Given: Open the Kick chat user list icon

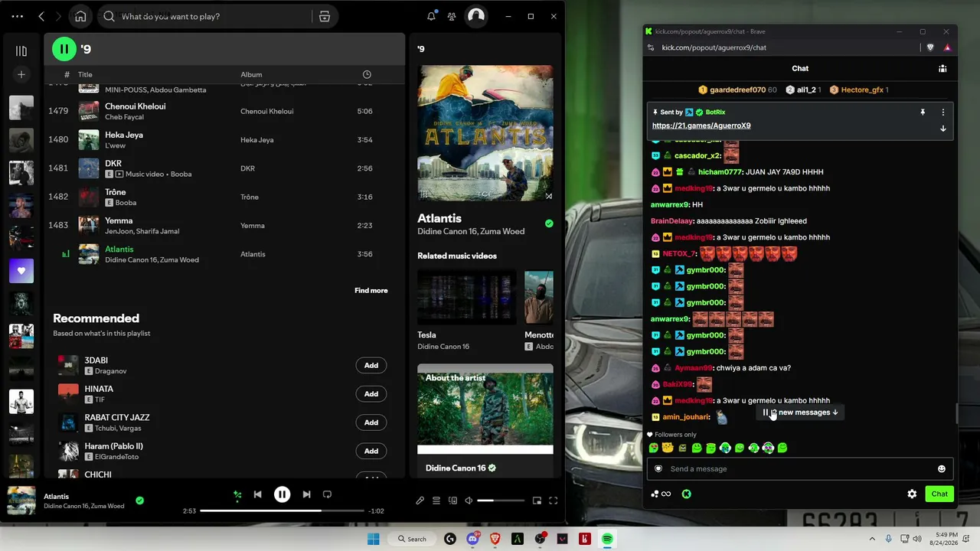Looking at the screenshot, I should point(942,68).
